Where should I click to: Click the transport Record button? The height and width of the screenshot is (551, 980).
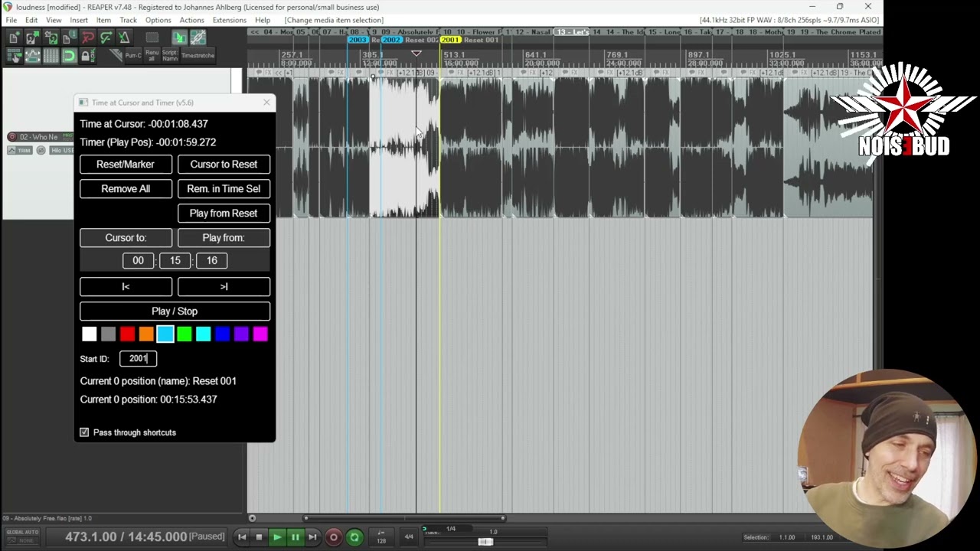(x=334, y=537)
